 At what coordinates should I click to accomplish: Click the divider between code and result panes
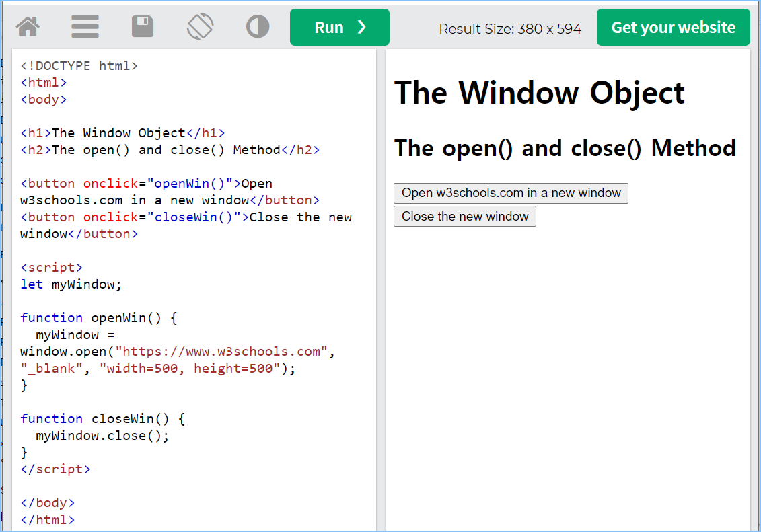pyautogui.click(x=381, y=289)
